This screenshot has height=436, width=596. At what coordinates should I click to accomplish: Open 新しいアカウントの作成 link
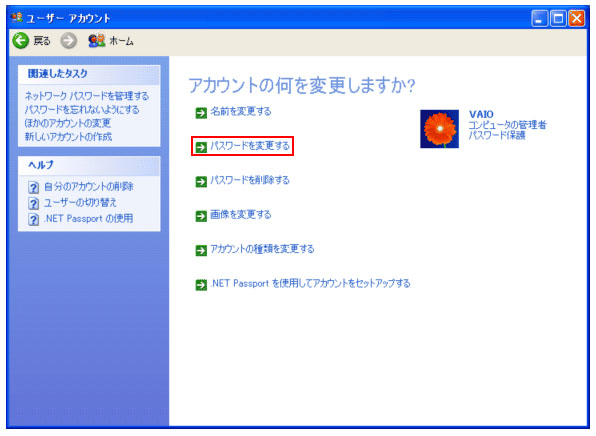point(68,136)
